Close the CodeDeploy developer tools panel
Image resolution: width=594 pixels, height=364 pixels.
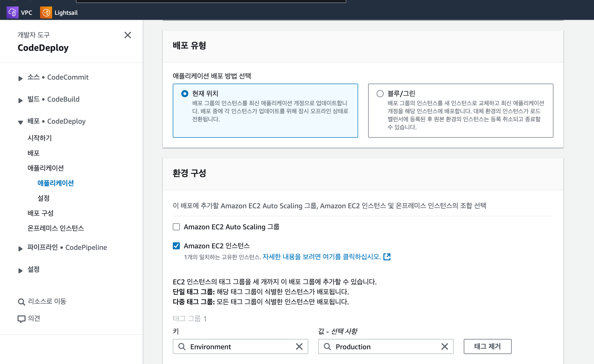click(128, 35)
